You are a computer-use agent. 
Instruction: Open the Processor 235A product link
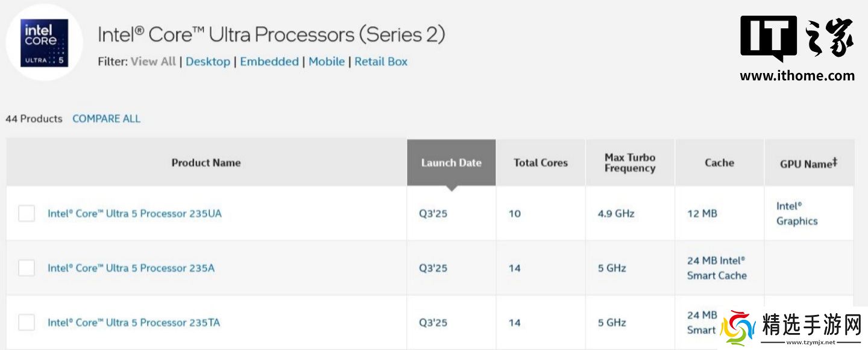[x=131, y=268]
